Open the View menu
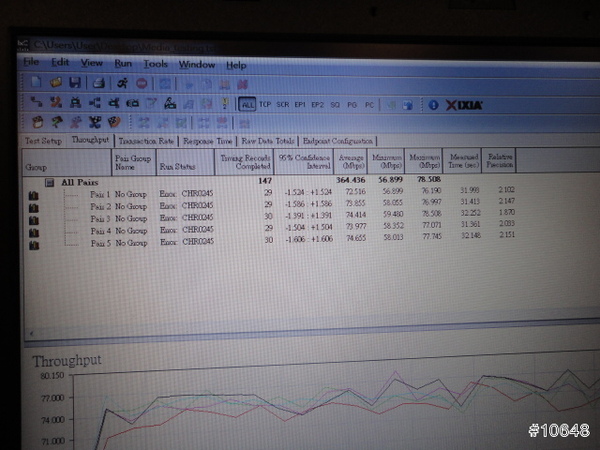Screen dimensions: 600x450 click(91, 63)
